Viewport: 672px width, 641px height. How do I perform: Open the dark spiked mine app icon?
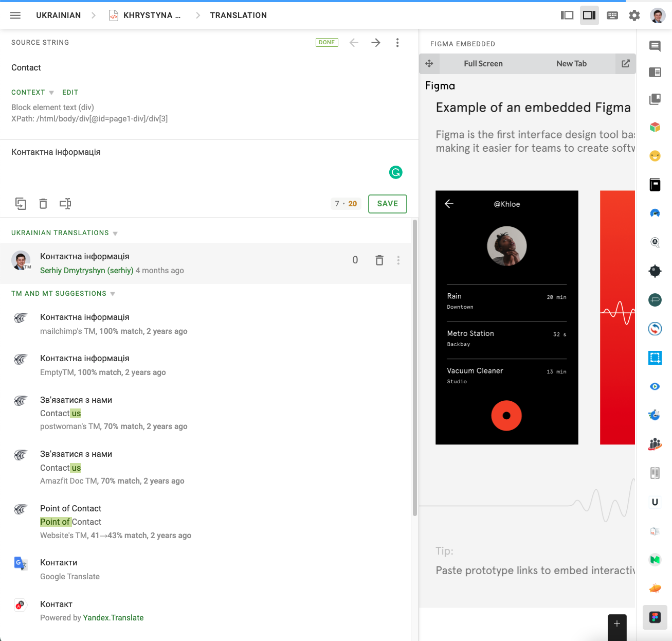pos(655,271)
